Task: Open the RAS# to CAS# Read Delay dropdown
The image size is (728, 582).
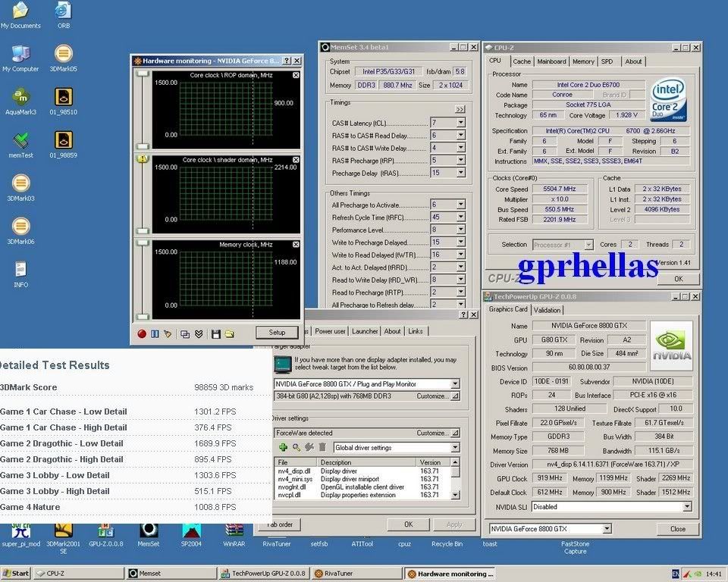Action: click(x=460, y=135)
